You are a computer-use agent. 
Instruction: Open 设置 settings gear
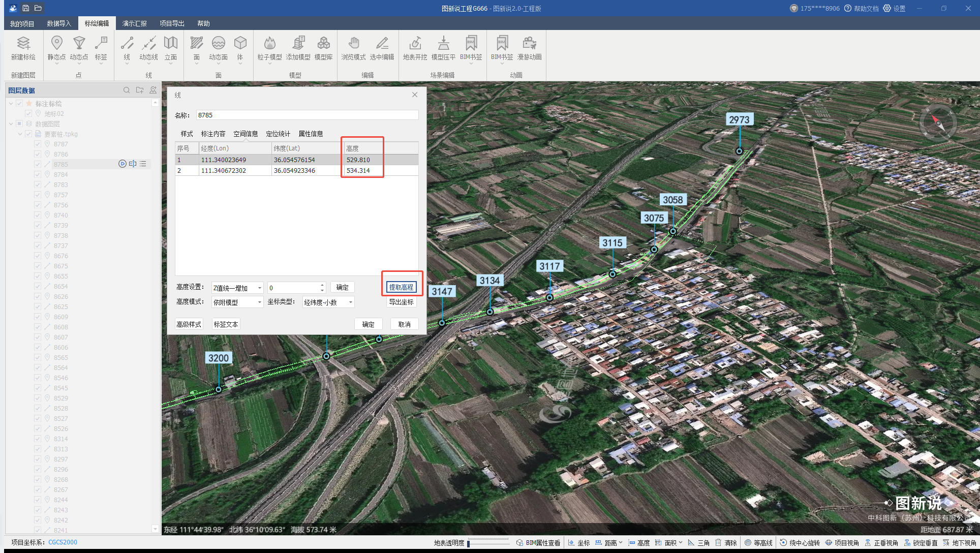894,8
